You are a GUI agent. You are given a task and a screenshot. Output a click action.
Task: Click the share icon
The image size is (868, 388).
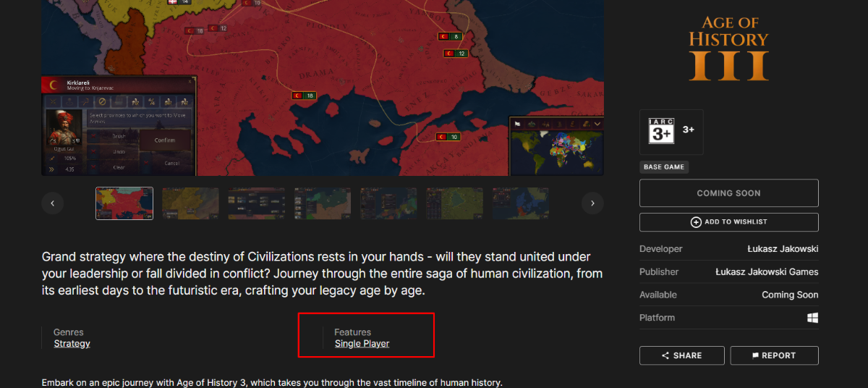tap(665, 355)
